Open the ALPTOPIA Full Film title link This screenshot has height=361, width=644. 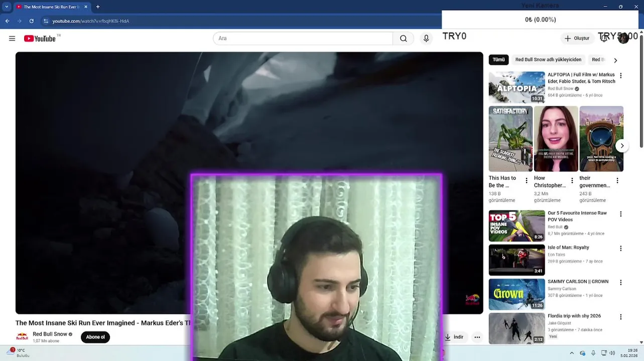[581, 78]
